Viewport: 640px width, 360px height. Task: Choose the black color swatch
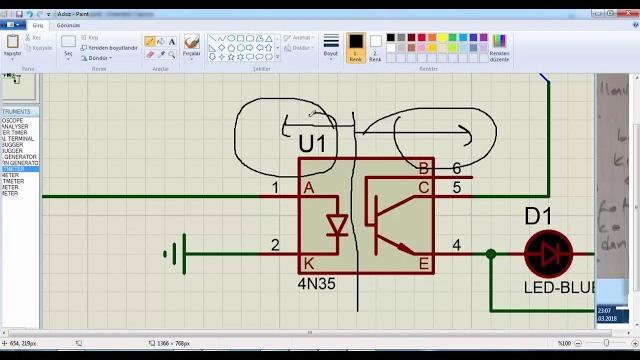(391, 38)
